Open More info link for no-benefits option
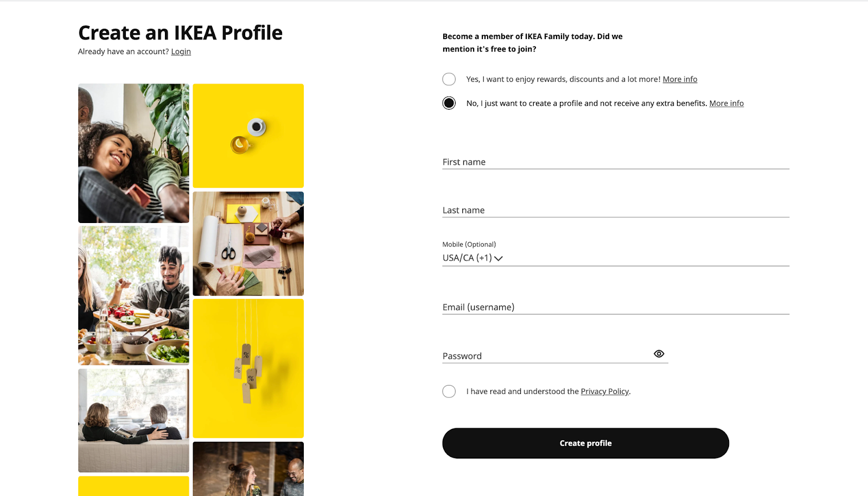The height and width of the screenshot is (496, 868). coord(726,103)
